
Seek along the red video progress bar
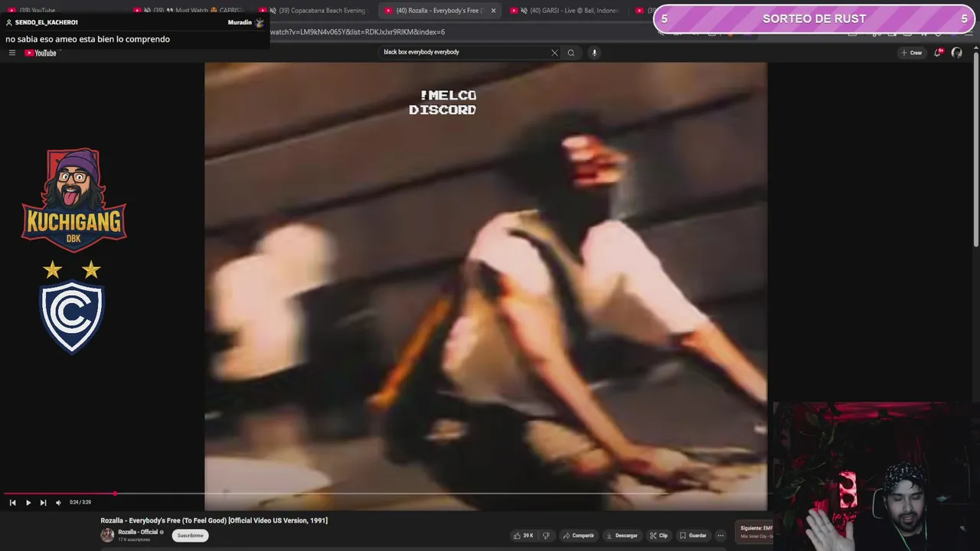tap(384, 494)
